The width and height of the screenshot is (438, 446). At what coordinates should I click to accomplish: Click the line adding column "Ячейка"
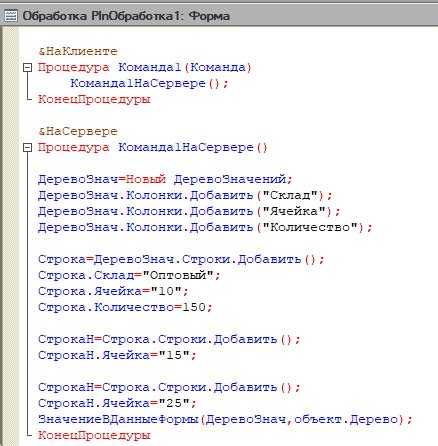click(x=189, y=211)
